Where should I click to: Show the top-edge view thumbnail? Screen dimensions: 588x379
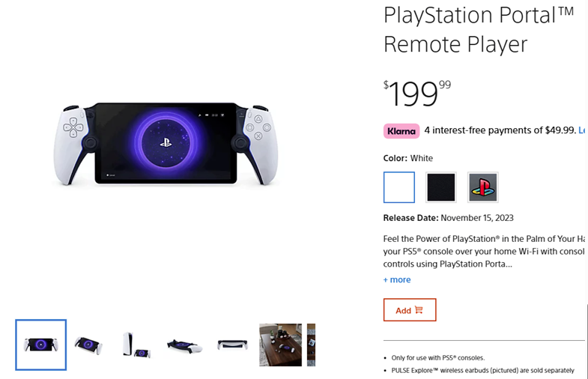(x=232, y=345)
